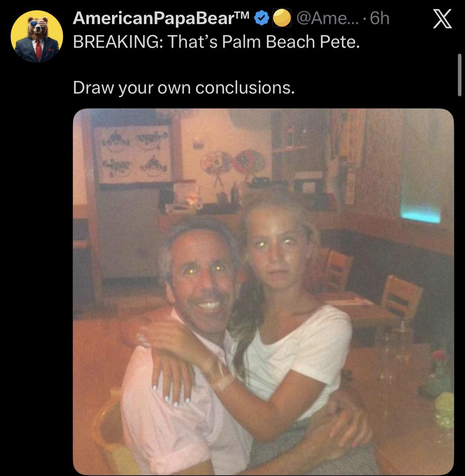Click the vertical scrollbar thumb
The height and width of the screenshot is (476, 465).
459,75
